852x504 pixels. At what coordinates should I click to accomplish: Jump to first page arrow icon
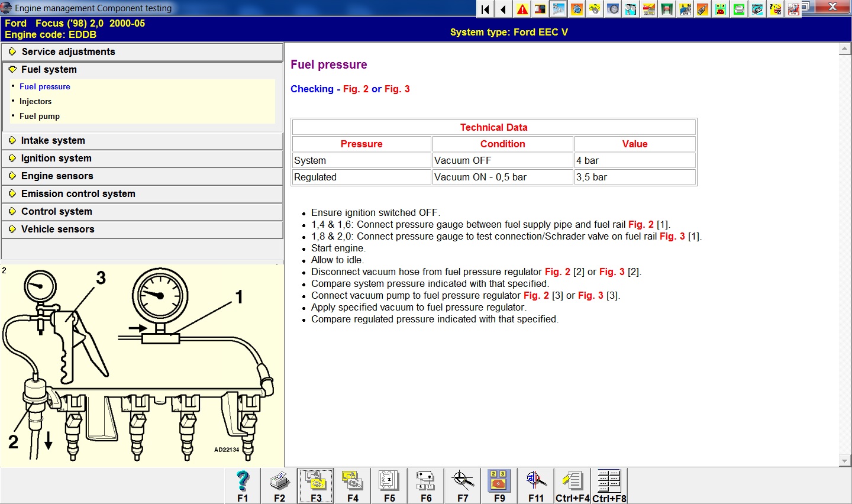click(x=485, y=9)
